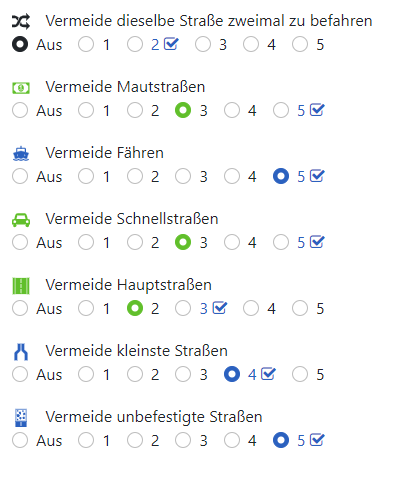Choose level 1 for Vermeide Fähren
393x487 pixels.
click(86, 176)
